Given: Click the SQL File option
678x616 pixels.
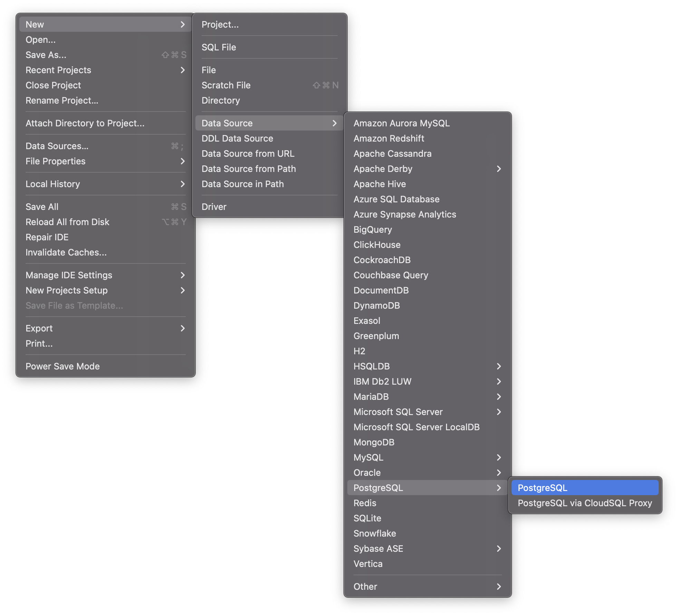Looking at the screenshot, I should [219, 47].
